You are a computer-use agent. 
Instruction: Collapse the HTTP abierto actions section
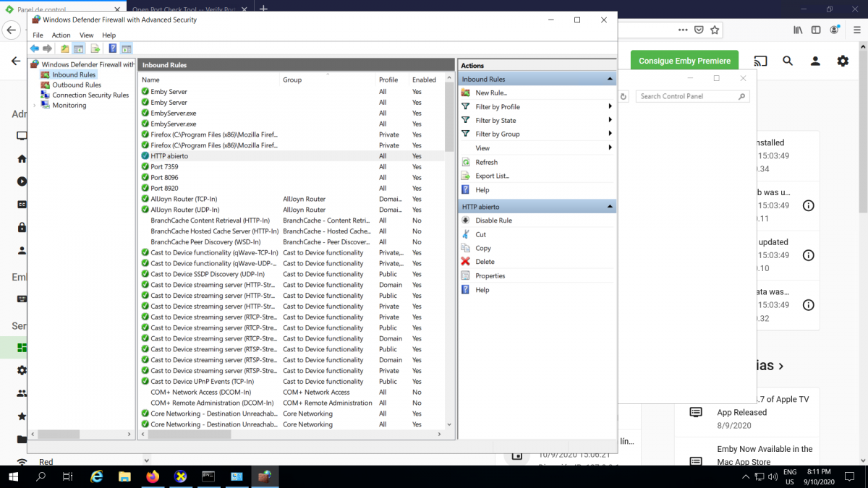click(x=610, y=207)
